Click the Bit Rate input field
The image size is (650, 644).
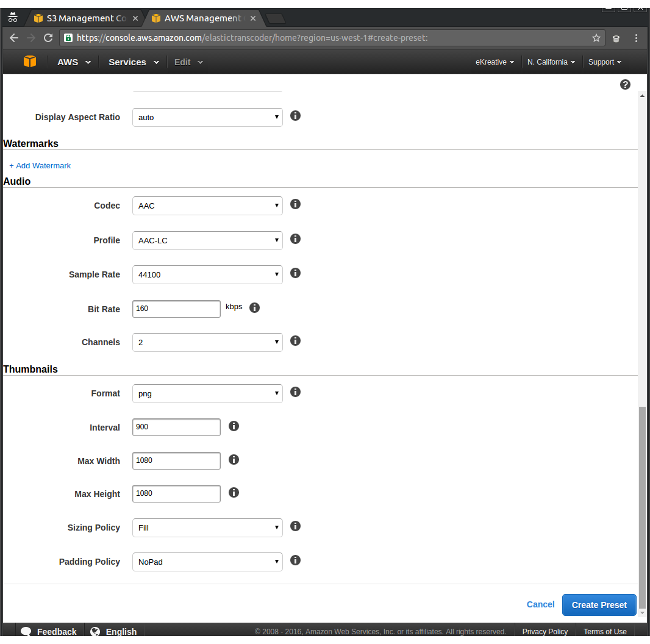tap(176, 309)
